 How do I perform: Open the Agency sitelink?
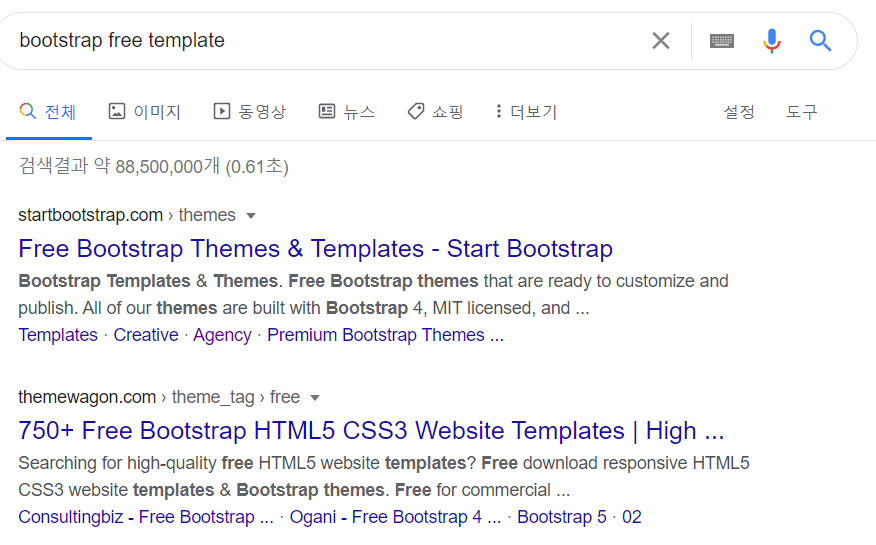(222, 335)
